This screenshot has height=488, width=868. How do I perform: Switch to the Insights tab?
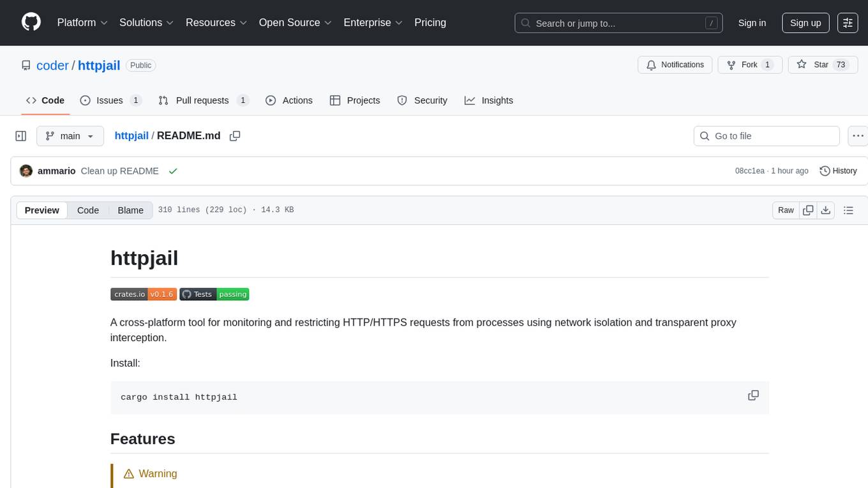pyautogui.click(x=489, y=100)
